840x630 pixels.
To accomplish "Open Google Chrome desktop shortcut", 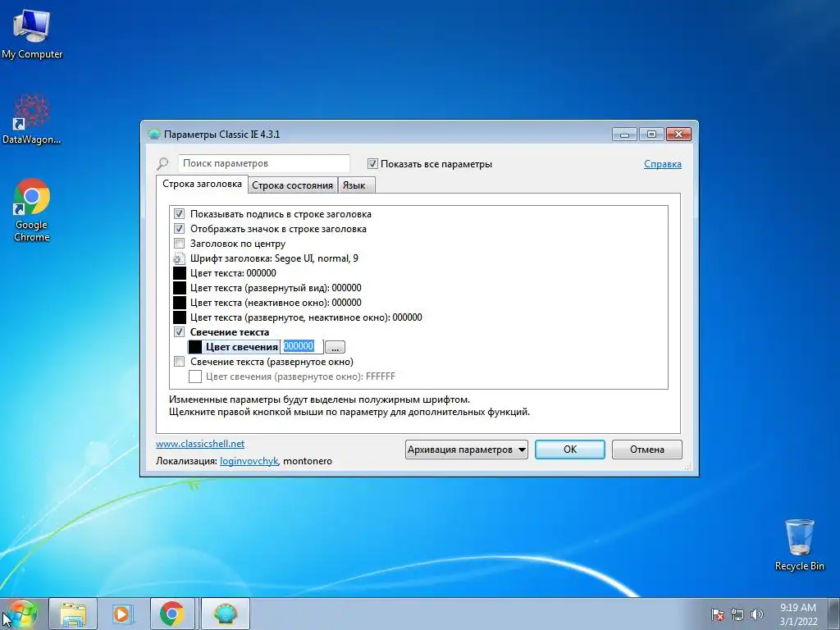I will [x=32, y=210].
